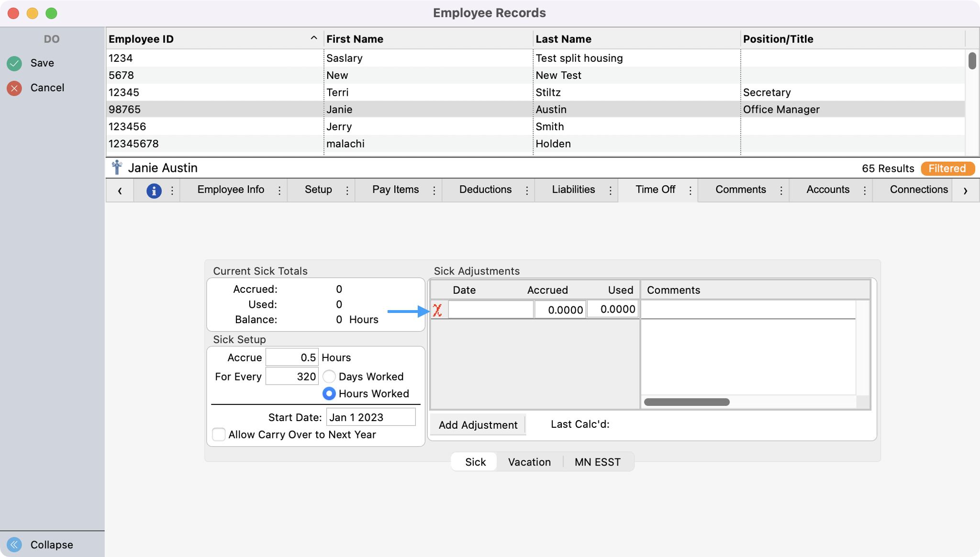This screenshot has width=980, height=557.
Task: Toggle Employee ID column sort arrow
Action: point(313,38)
